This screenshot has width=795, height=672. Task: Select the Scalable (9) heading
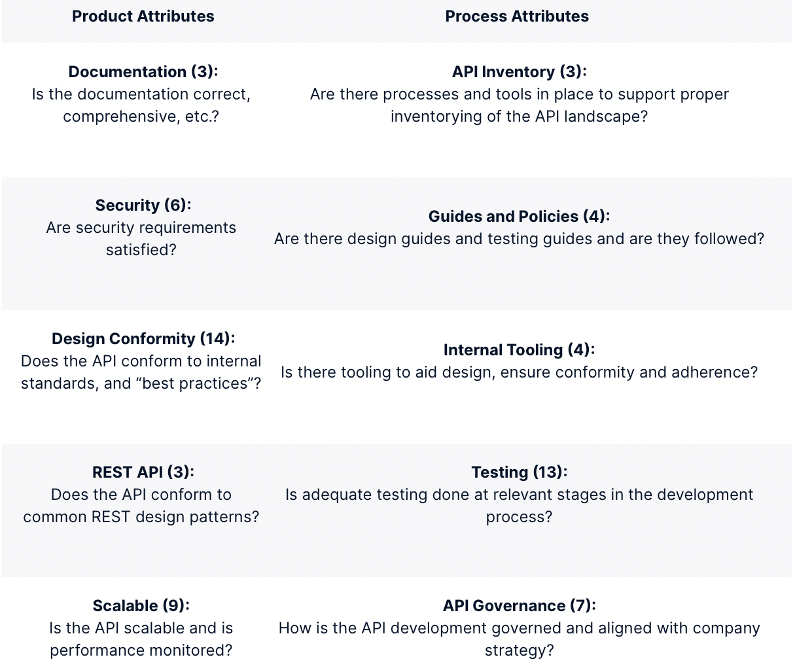(141, 605)
